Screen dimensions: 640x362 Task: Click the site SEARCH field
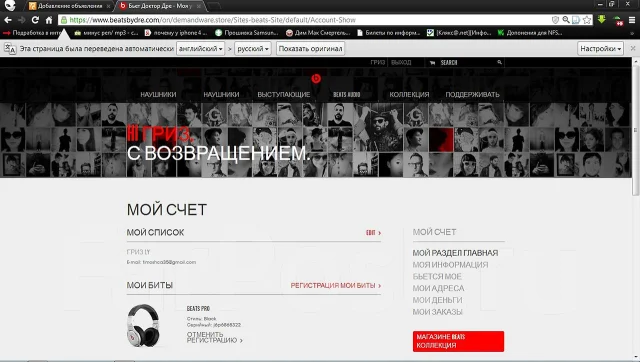point(465,62)
